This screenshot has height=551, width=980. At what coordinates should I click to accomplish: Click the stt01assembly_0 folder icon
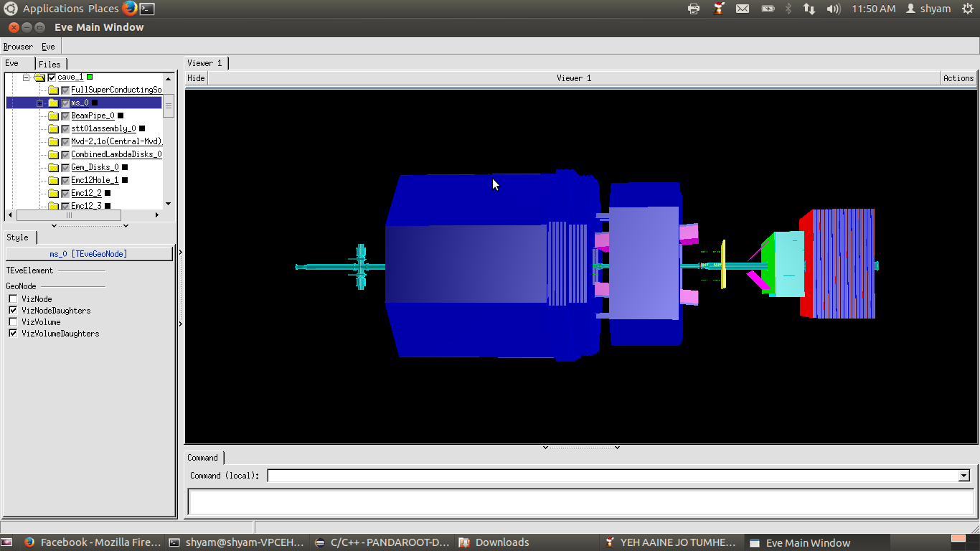(53, 128)
